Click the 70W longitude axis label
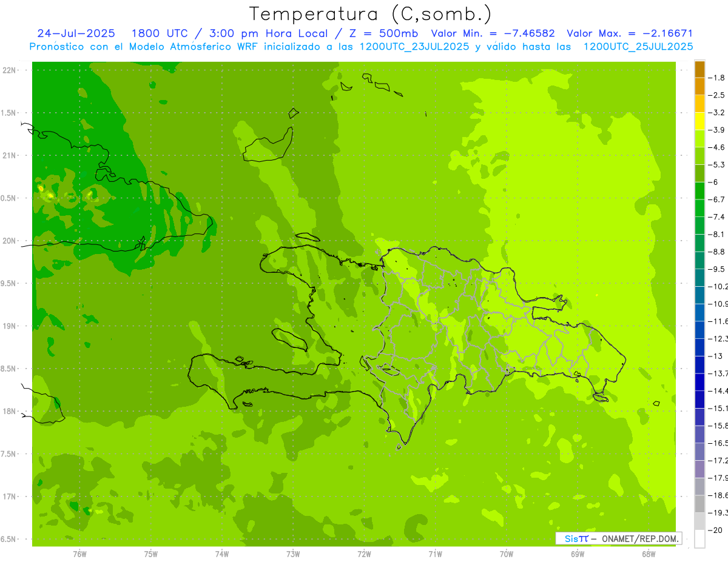This screenshot has height=562, width=728. (x=507, y=554)
